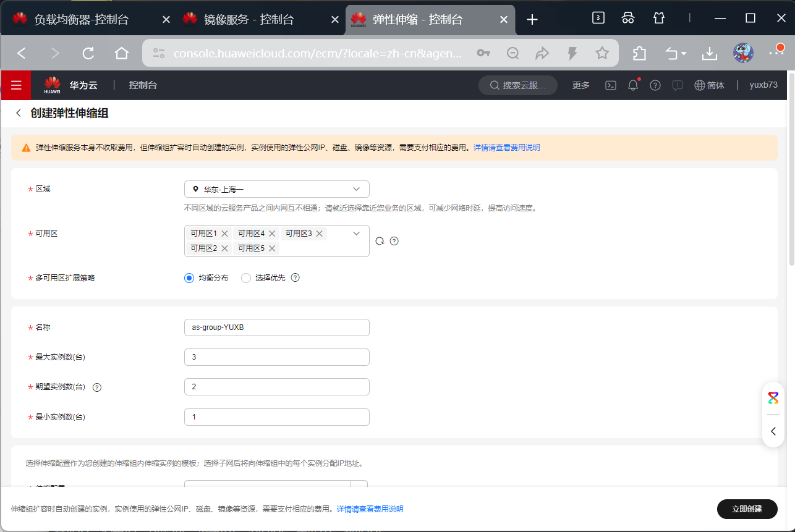Click the 期望实例数 input field
The width and height of the screenshot is (795, 532).
[277, 387]
